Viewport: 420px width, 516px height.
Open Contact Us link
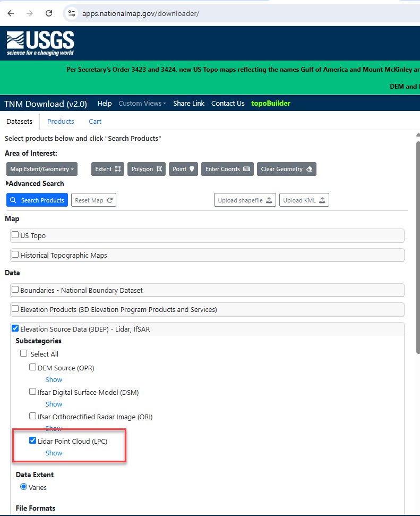(228, 103)
